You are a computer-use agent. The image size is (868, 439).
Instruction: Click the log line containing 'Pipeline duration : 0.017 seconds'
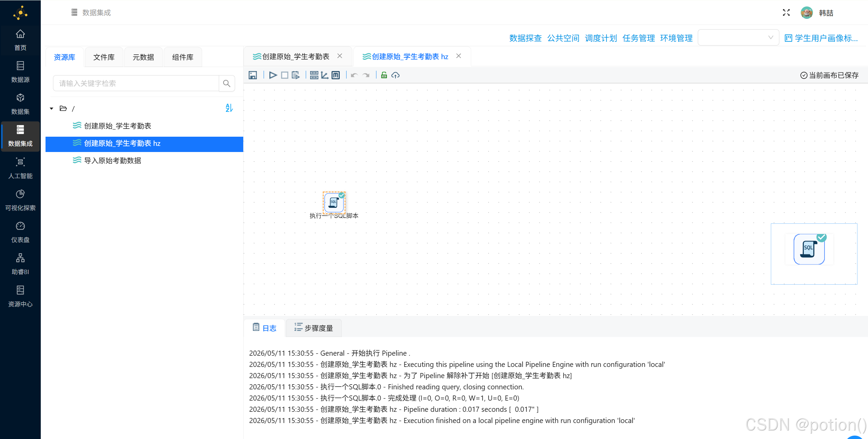[394, 409]
